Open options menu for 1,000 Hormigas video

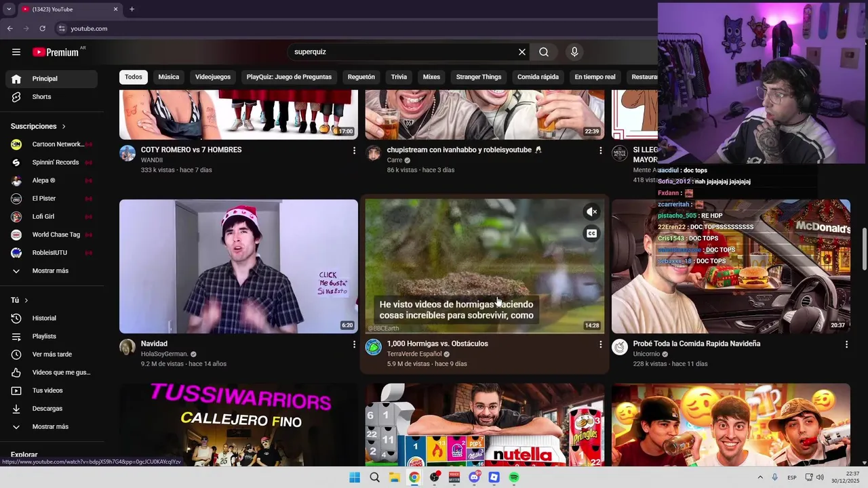[600, 344]
